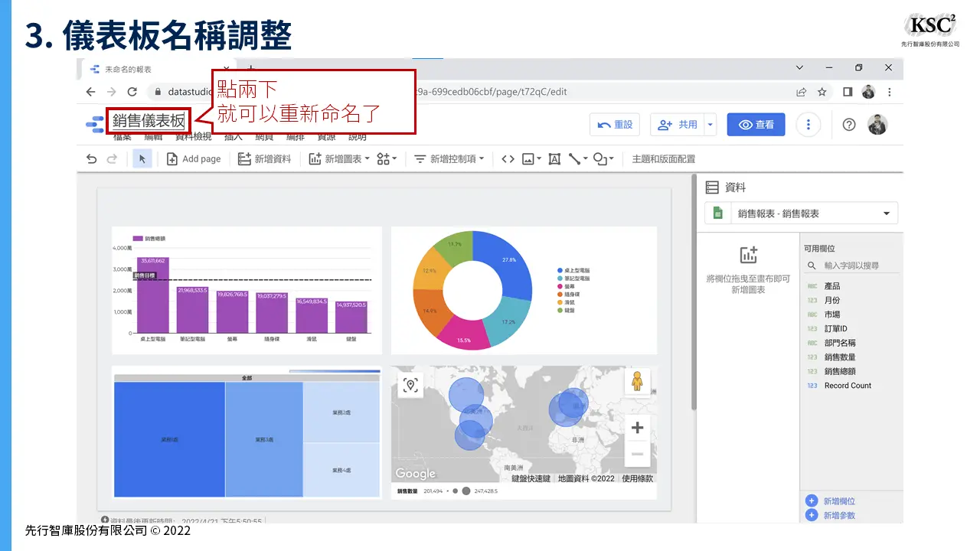
Task: Open the 新增圖表 chart dropdown
Action: click(x=339, y=158)
